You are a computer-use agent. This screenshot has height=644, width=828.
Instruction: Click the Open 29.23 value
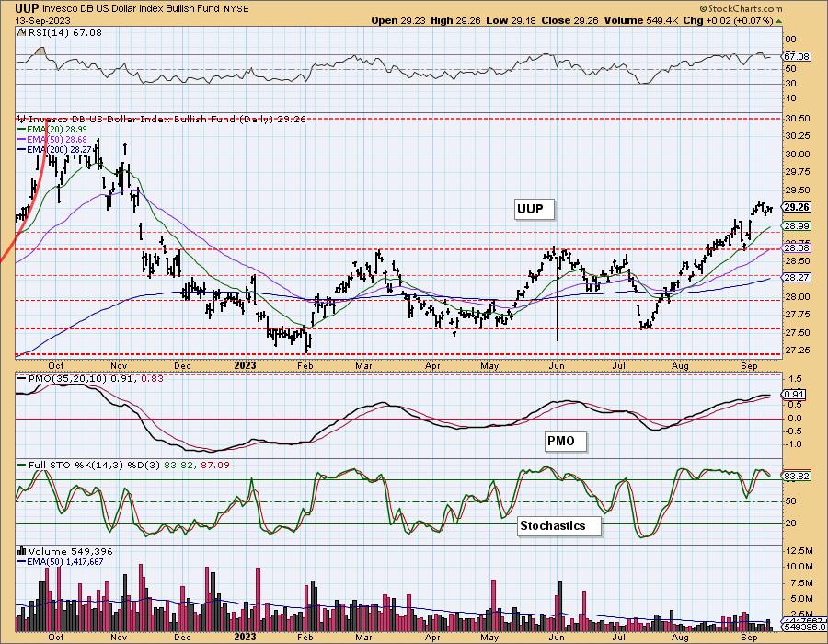[398, 20]
